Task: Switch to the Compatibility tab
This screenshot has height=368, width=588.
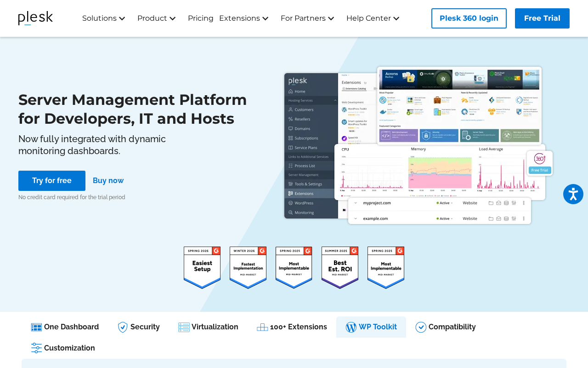Action: [x=446, y=327]
